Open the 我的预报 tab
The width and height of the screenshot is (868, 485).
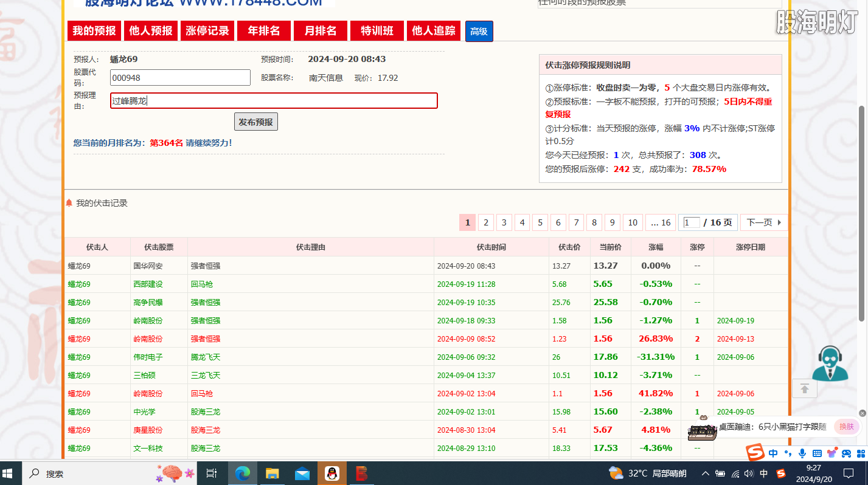tap(94, 31)
